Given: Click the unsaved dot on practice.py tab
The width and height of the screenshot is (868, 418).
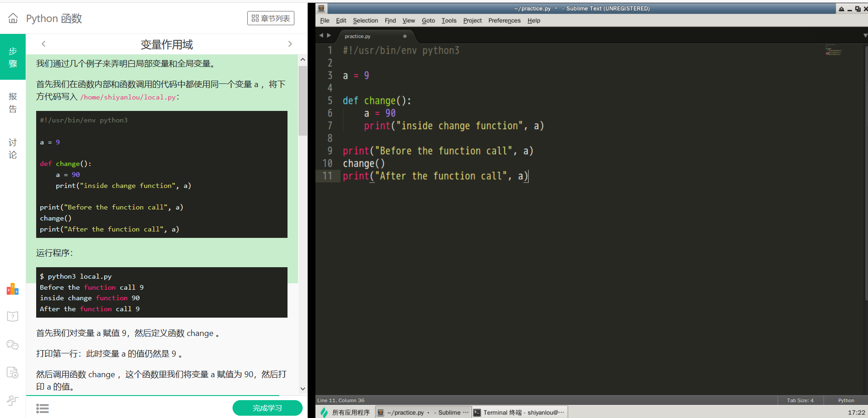Looking at the screenshot, I should point(405,36).
